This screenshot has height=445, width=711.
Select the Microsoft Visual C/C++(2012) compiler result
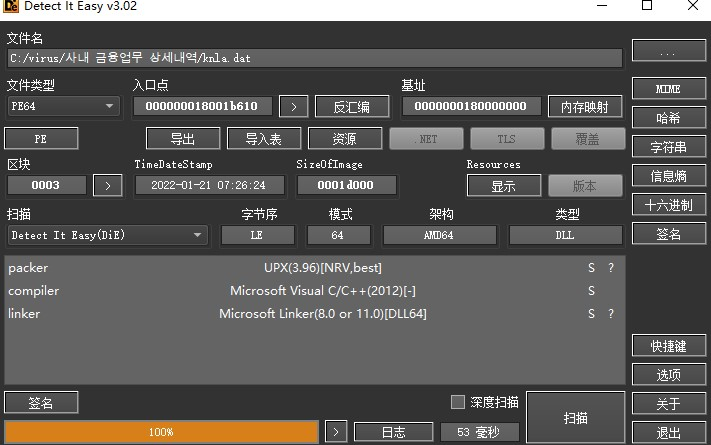(322, 291)
